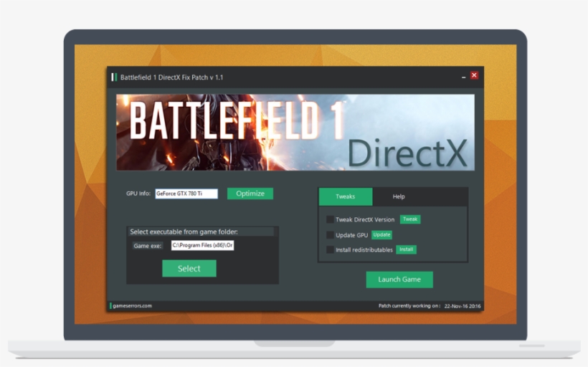Minimize the Battlefield 1 patch window

(x=463, y=77)
